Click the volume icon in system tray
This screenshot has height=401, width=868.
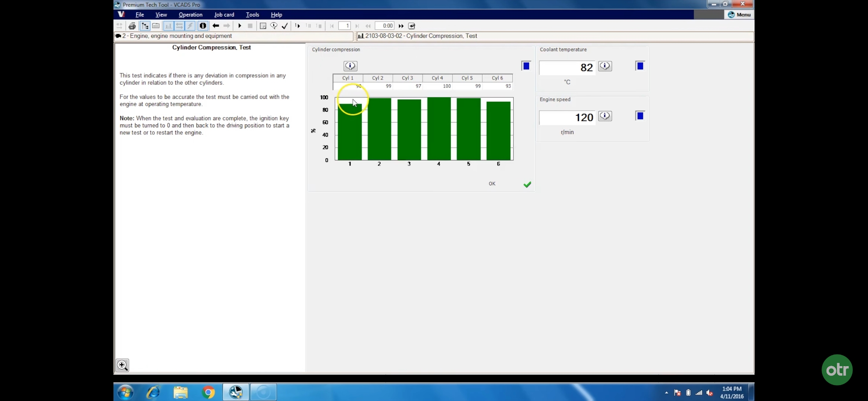(710, 393)
